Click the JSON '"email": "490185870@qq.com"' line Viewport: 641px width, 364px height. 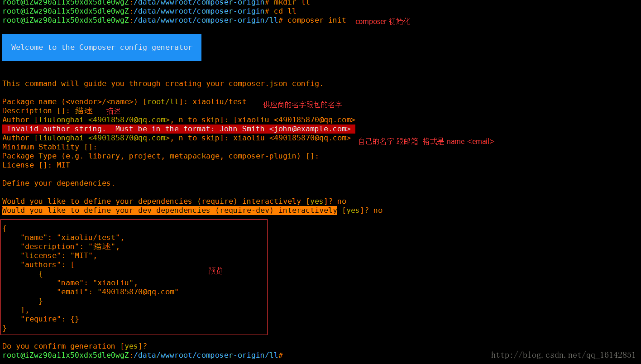118,292
